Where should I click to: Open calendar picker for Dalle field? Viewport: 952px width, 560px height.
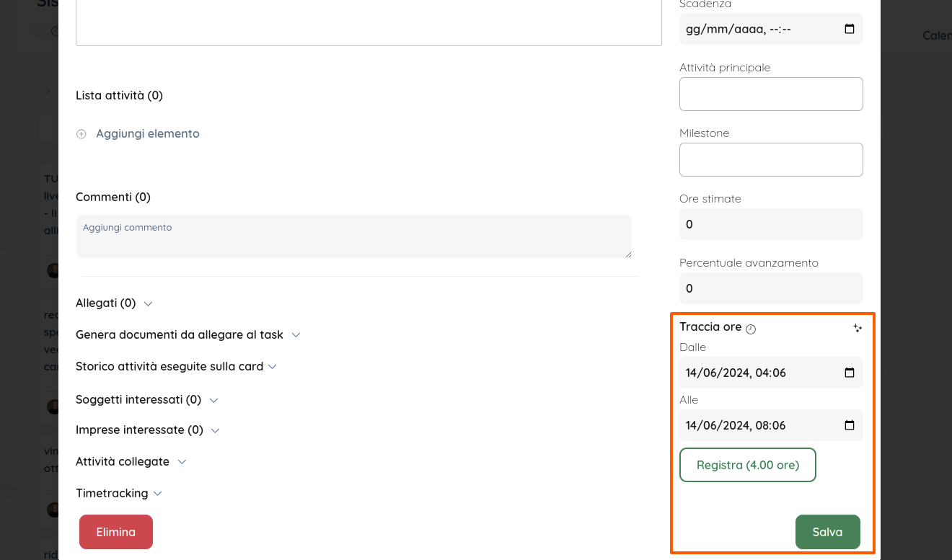849,373
